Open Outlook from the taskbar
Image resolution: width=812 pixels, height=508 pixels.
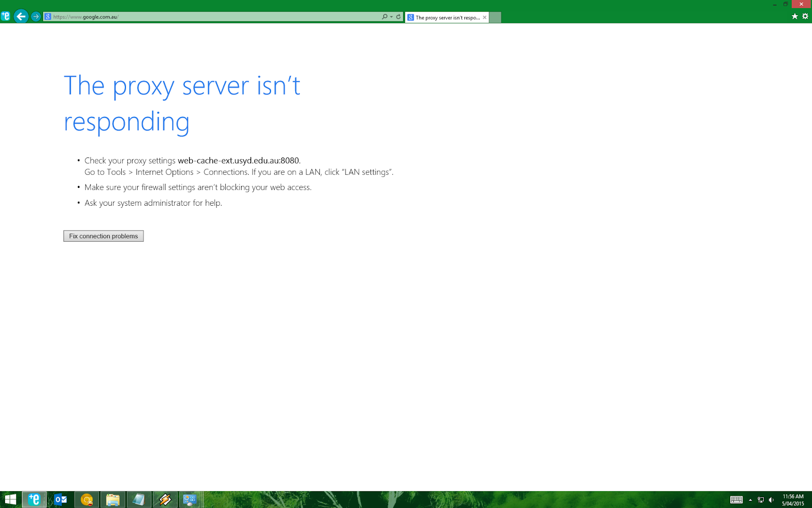click(x=60, y=500)
